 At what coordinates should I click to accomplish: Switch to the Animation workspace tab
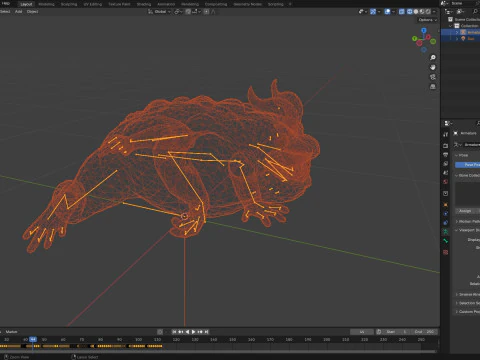click(166, 4)
